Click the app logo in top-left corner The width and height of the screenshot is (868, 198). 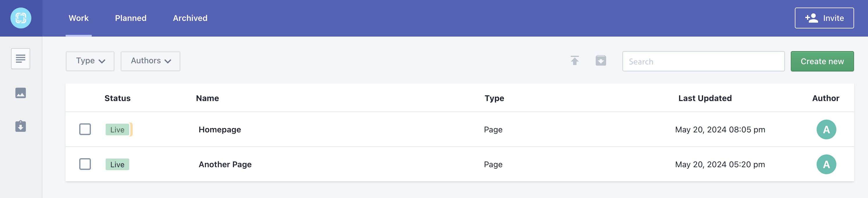point(21,18)
